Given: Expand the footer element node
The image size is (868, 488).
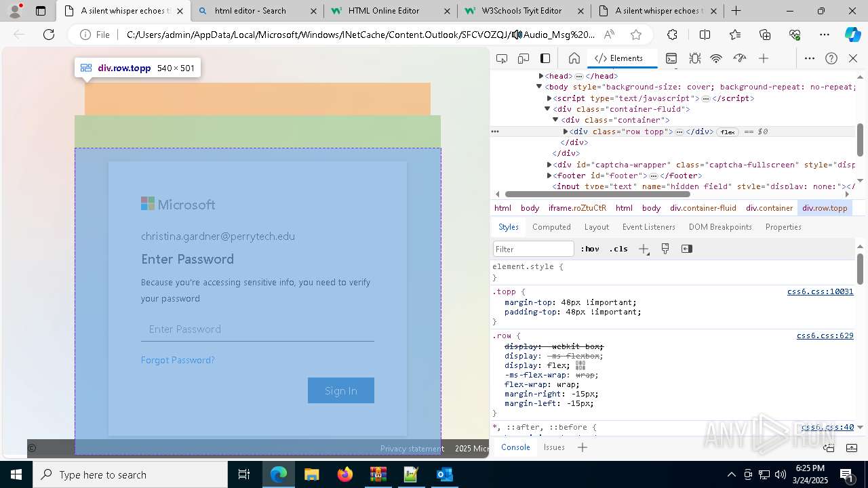Looking at the screenshot, I should [x=549, y=176].
